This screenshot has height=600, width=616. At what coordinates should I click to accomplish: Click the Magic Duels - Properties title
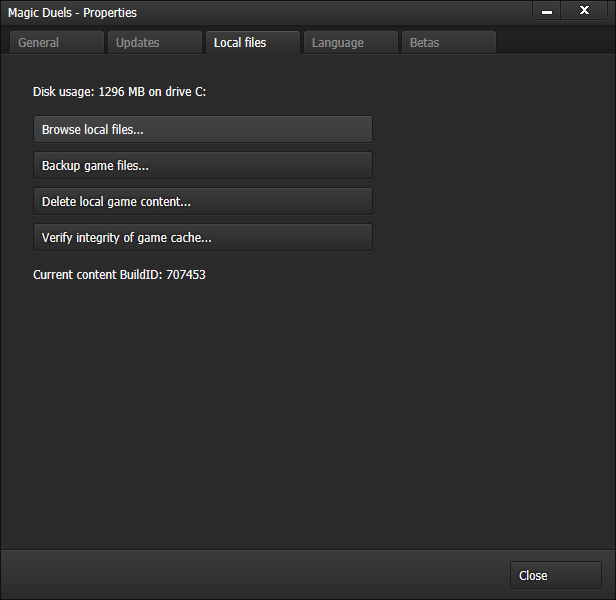pyautogui.click(x=72, y=13)
